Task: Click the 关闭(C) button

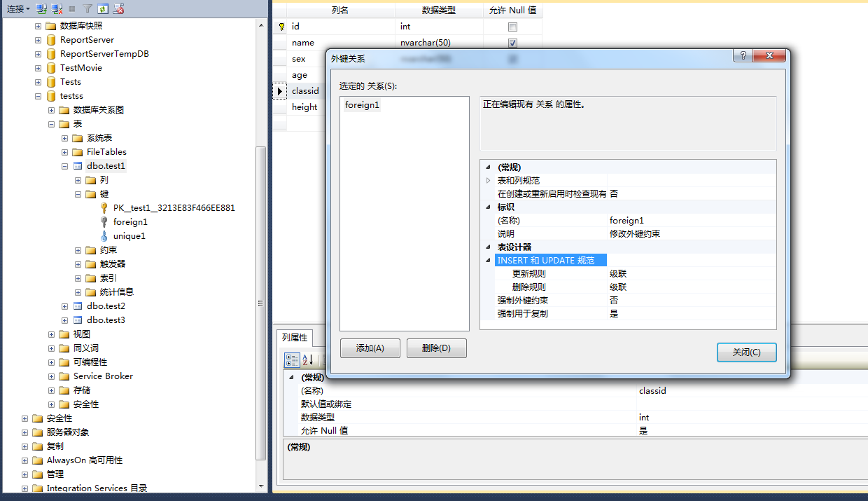Action: coord(746,352)
